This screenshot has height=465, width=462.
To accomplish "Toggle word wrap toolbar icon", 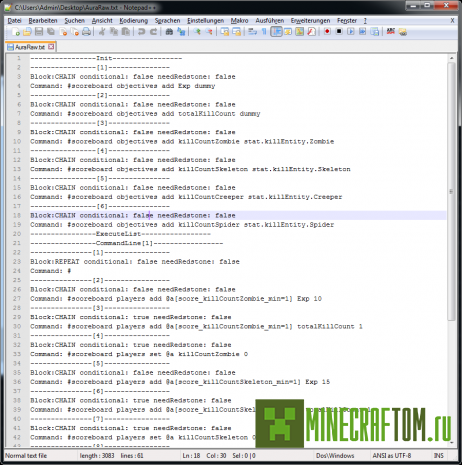I will (x=252, y=32).
